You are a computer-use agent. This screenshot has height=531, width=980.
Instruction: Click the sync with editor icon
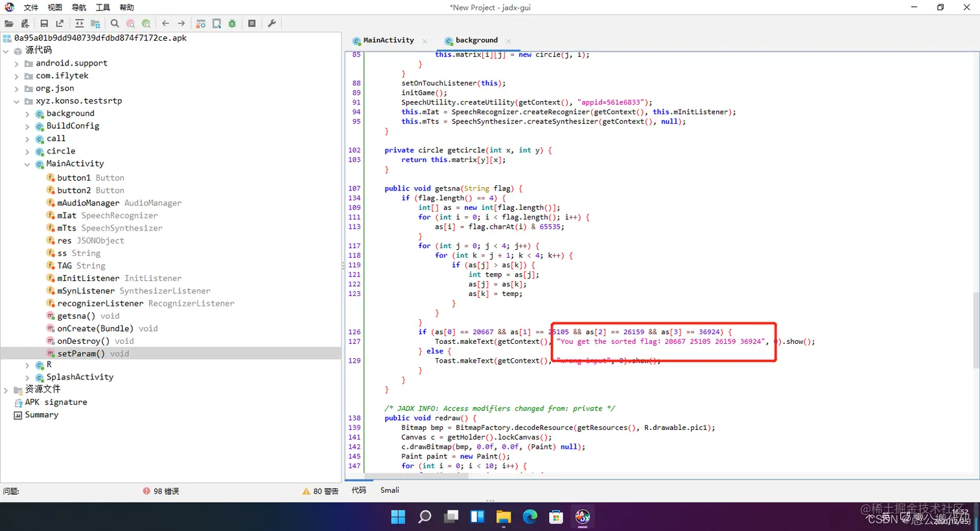[x=79, y=23]
